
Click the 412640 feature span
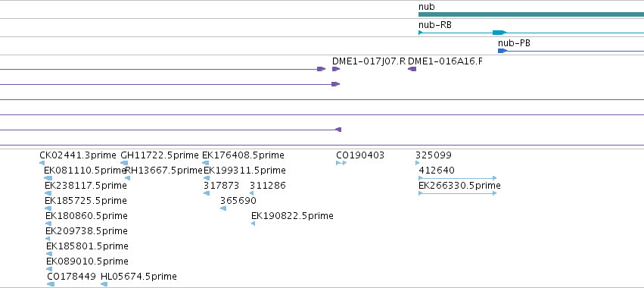(x=458, y=178)
